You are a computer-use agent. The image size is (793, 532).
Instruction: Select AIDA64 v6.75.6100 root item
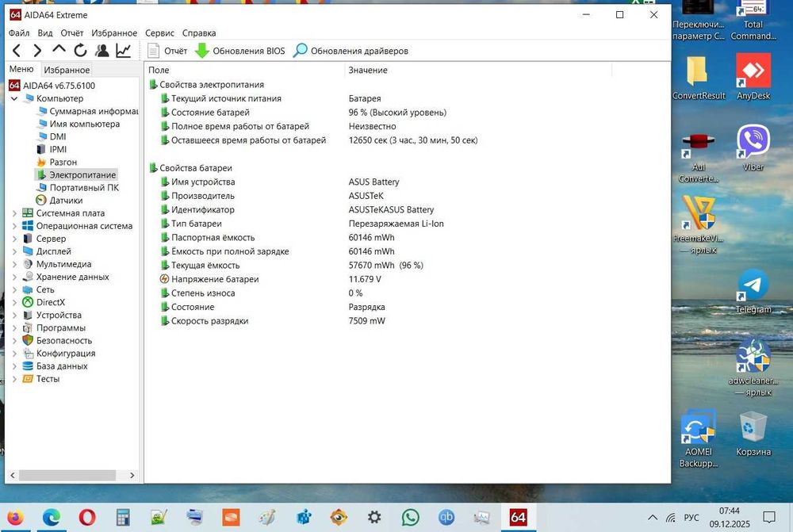point(52,86)
